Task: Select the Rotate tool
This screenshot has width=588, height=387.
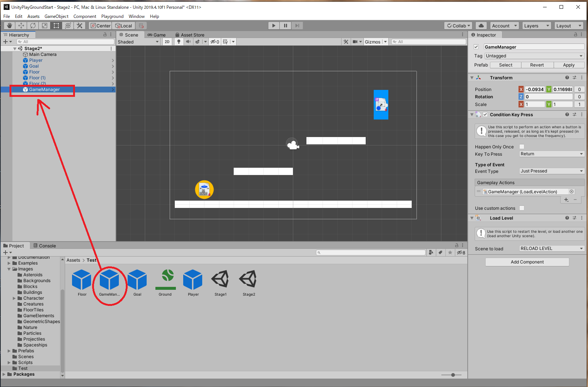Action: [33, 26]
